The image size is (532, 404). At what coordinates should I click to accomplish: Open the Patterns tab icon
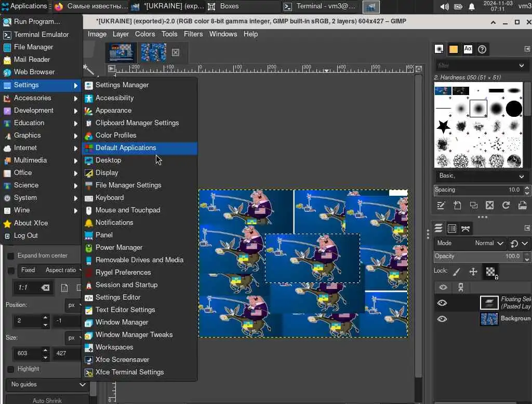pos(453,49)
